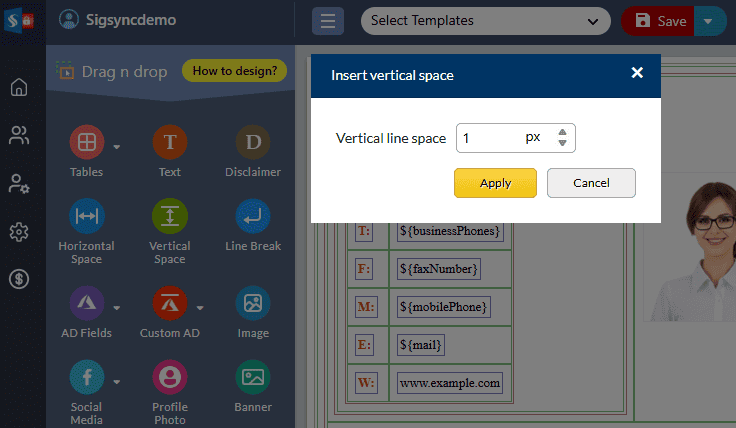736x428 pixels.
Task: Click the Vertical line space input field
Action: pyautogui.click(x=490, y=138)
